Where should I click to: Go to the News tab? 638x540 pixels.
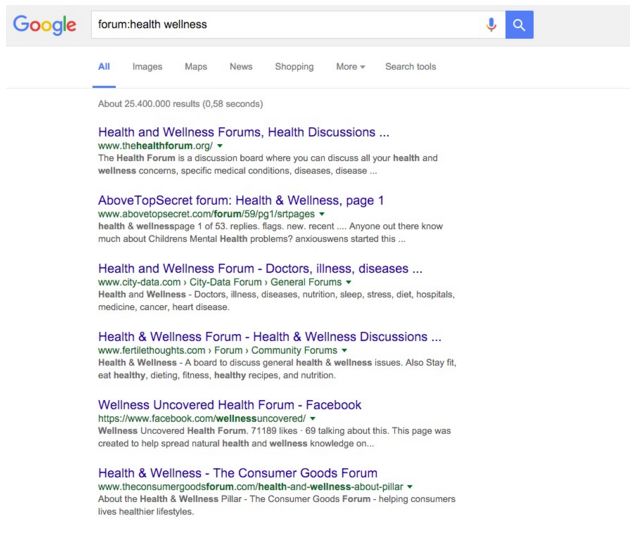point(241,66)
